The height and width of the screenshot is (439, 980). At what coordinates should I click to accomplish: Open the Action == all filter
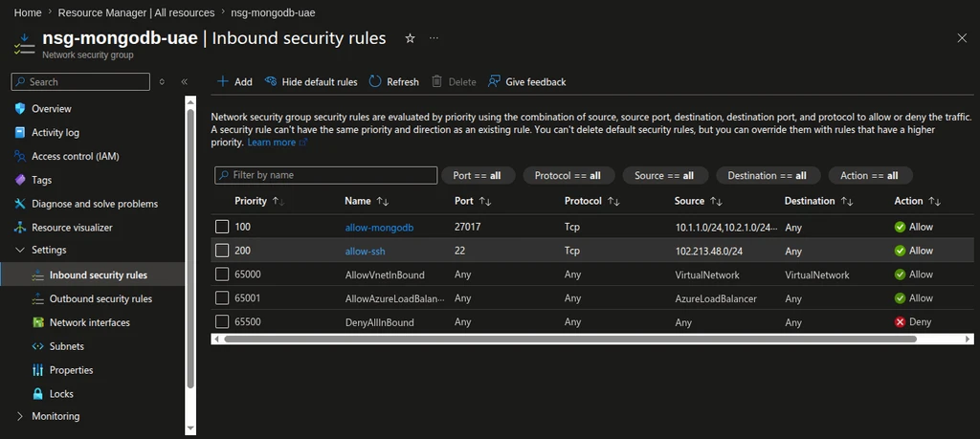point(870,175)
